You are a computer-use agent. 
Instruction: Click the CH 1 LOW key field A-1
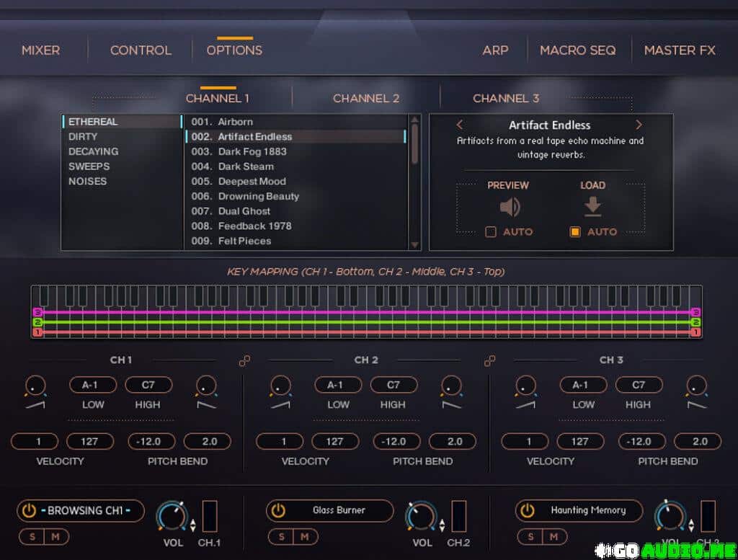coord(92,385)
